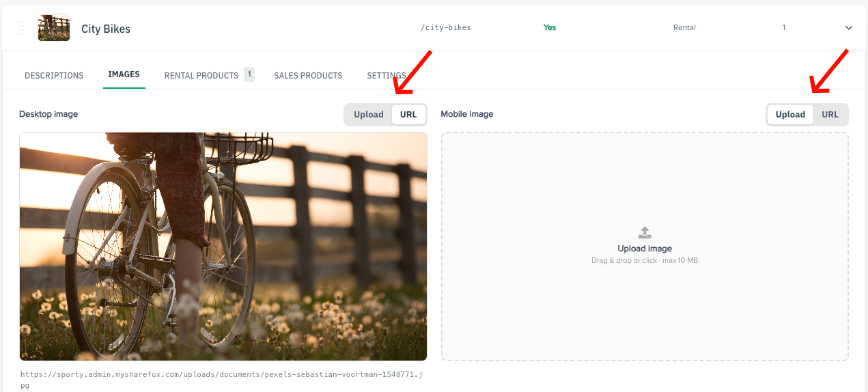
Task: Switch desktop image source to Upload
Action: 369,115
